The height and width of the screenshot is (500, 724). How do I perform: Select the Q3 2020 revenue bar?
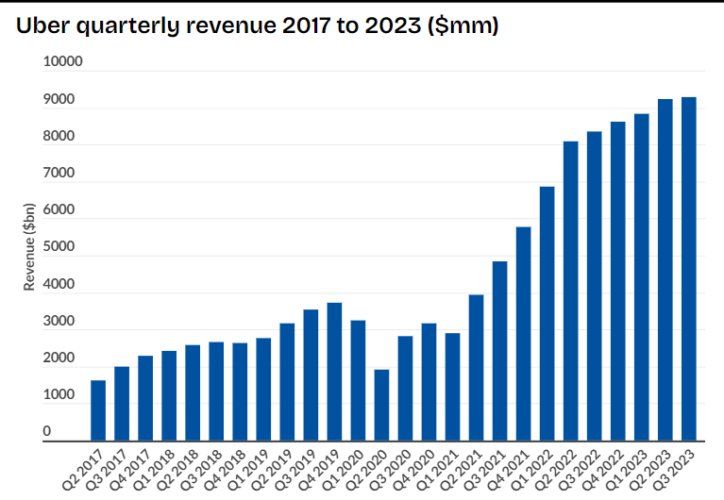click(x=405, y=389)
